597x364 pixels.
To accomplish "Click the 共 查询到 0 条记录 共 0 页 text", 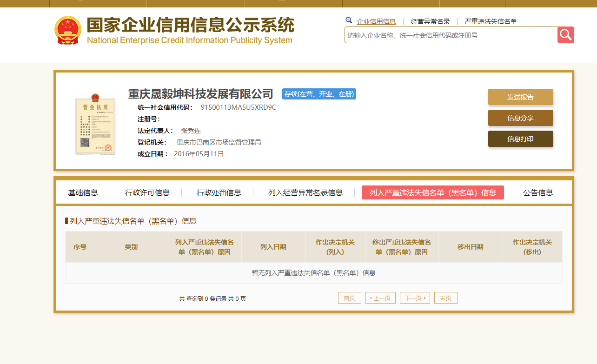I will click(x=212, y=299).
